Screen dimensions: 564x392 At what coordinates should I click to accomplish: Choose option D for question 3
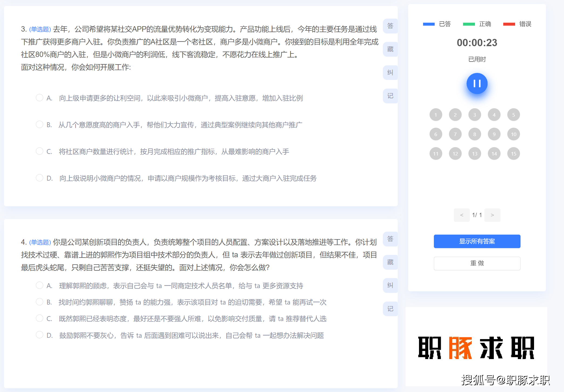tap(39, 178)
